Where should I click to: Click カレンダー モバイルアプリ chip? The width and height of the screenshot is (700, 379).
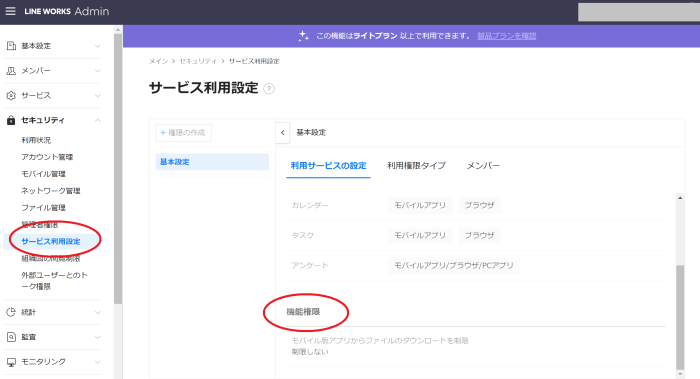pyautogui.click(x=420, y=205)
